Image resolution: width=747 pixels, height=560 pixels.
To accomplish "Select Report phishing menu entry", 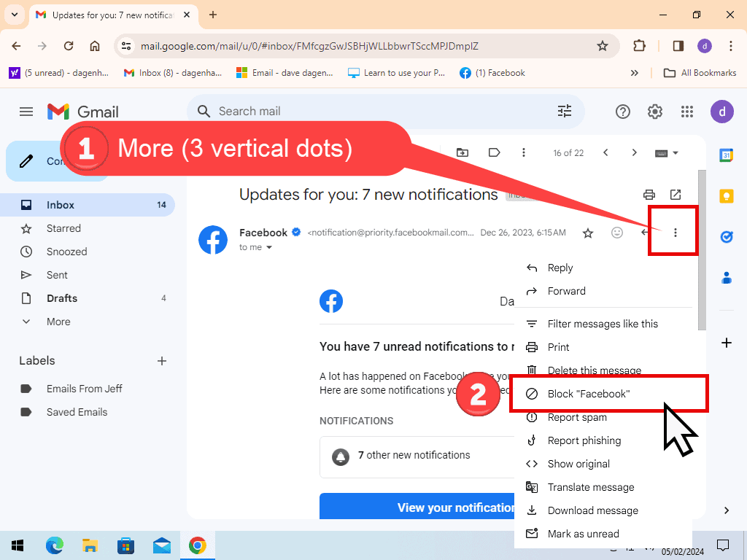I will click(584, 440).
